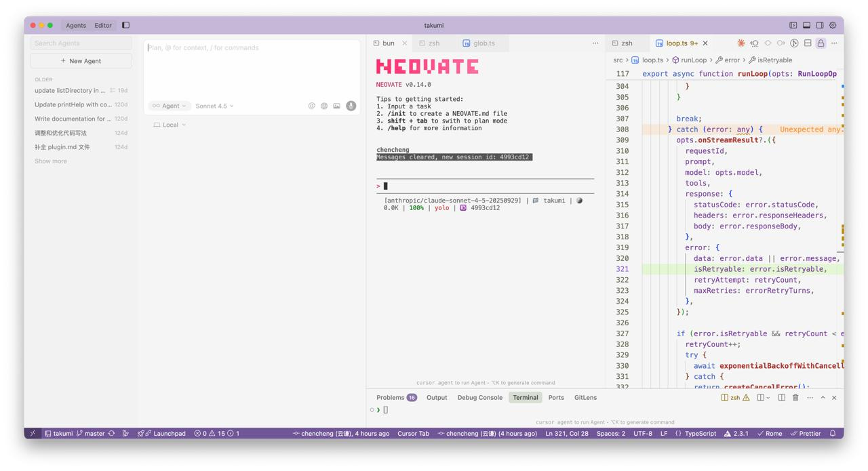Maximize the panel with the up chevron
The image size is (868, 471).
click(823, 398)
